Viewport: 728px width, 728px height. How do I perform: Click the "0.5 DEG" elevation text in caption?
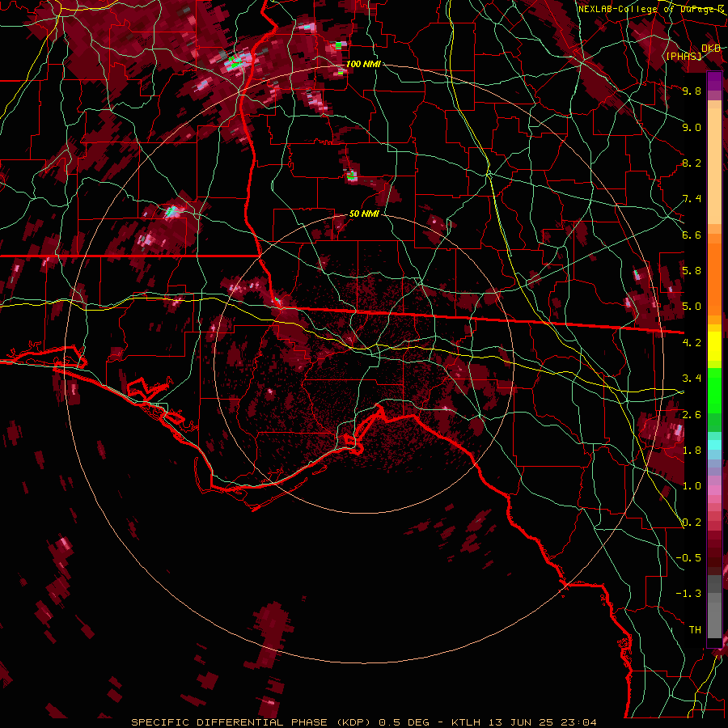click(403, 722)
